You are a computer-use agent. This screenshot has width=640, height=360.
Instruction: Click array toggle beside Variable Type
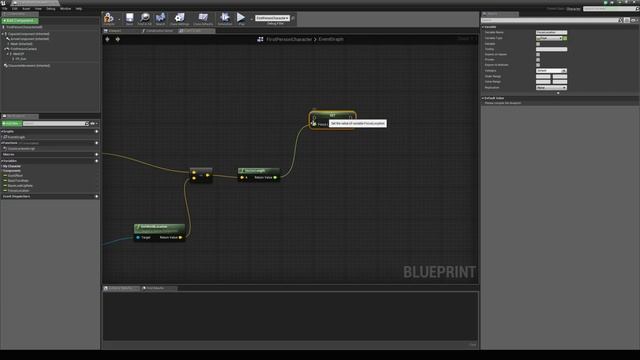(565, 38)
